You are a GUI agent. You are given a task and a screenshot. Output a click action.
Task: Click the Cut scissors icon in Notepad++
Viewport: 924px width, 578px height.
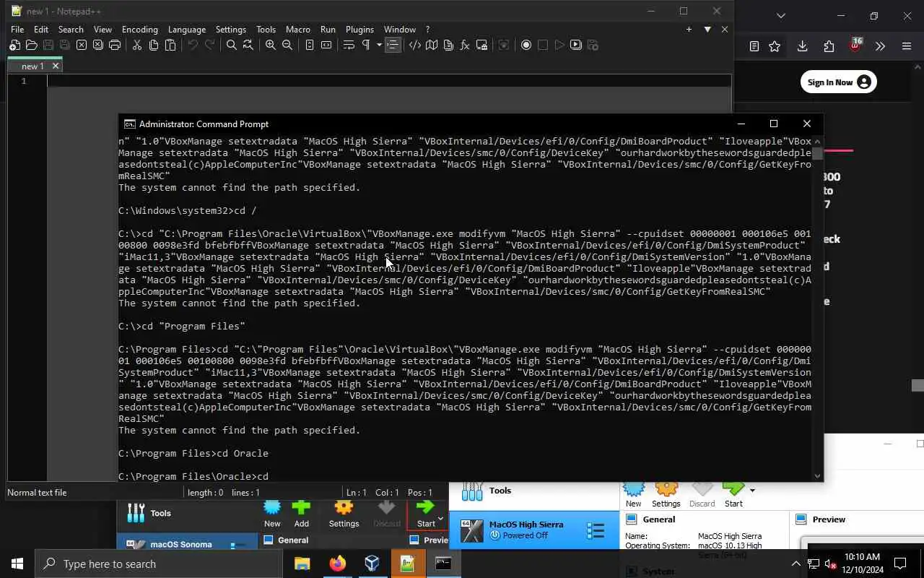pos(136,45)
